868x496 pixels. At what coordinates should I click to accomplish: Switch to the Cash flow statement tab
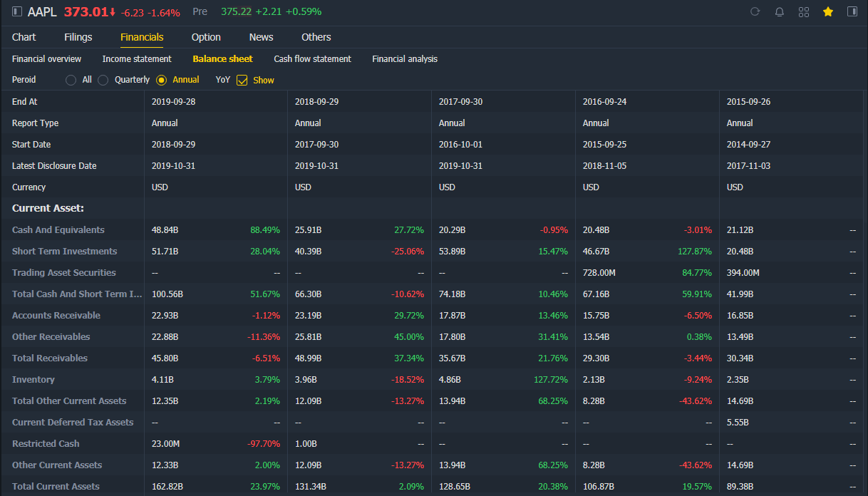pyautogui.click(x=312, y=58)
